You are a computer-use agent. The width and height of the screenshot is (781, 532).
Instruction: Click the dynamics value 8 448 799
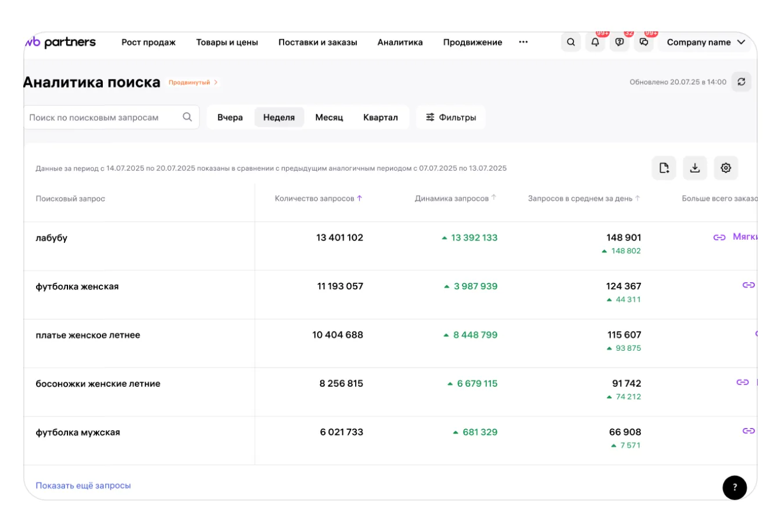pos(475,335)
